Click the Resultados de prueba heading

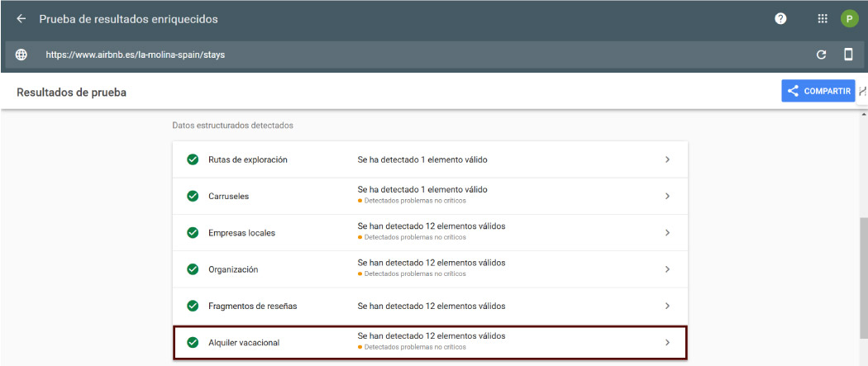coord(71,93)
